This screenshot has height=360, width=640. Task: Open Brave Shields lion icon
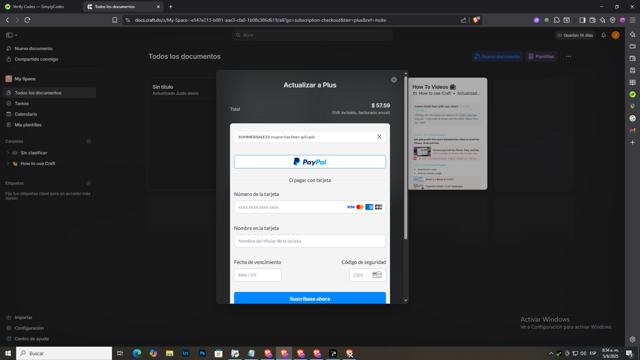point(476,20)
